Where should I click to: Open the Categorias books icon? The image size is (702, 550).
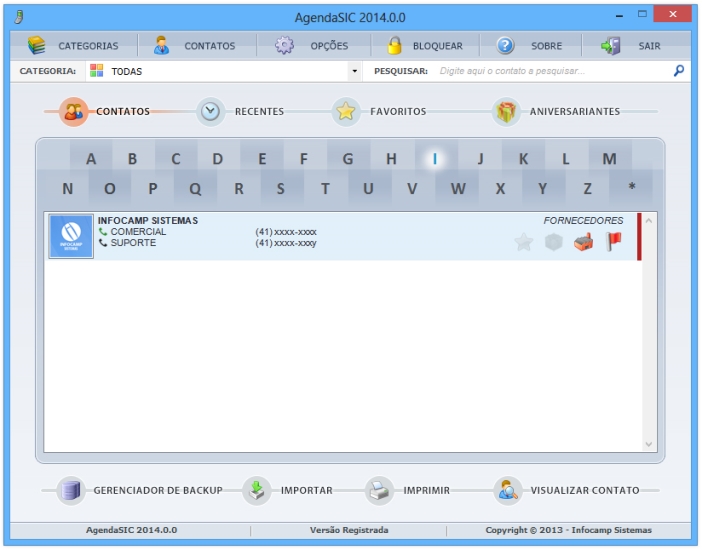point(37,45)
